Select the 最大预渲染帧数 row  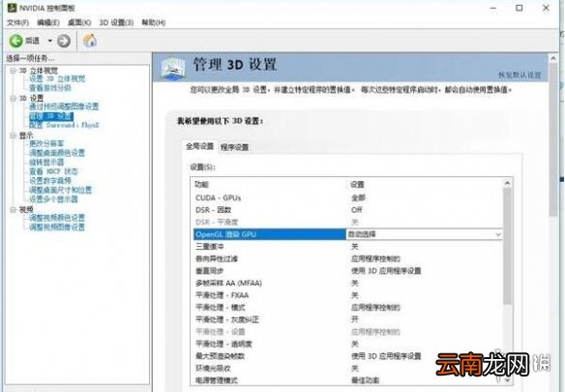pos(347,356)
